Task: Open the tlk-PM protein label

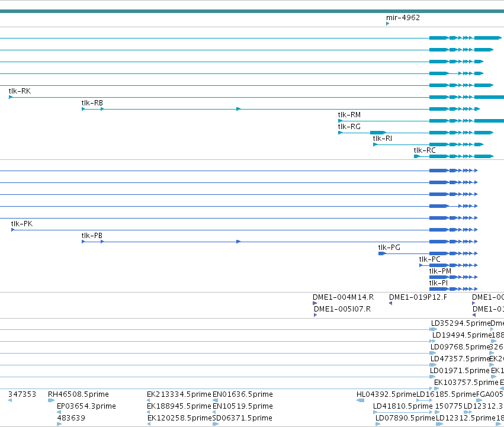Action: coord(440,271)
